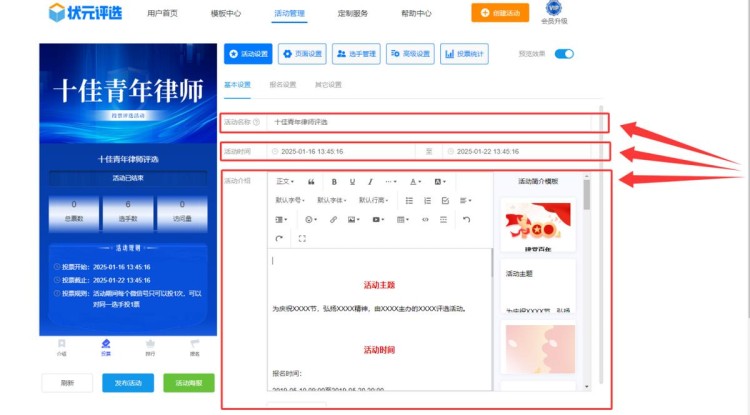The width and height of the screenshot is (750, 415).
Task: Click the VIP 会员升级 badge
Action: (x=554, y=13)
